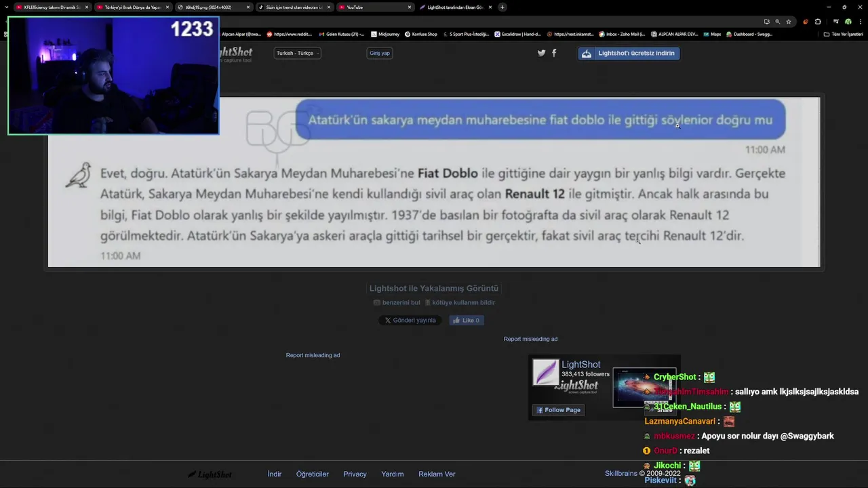The width and height of the screenshot is (868, 488).
Task: Click the LightShot page profile picture
Action: point(546,372)
